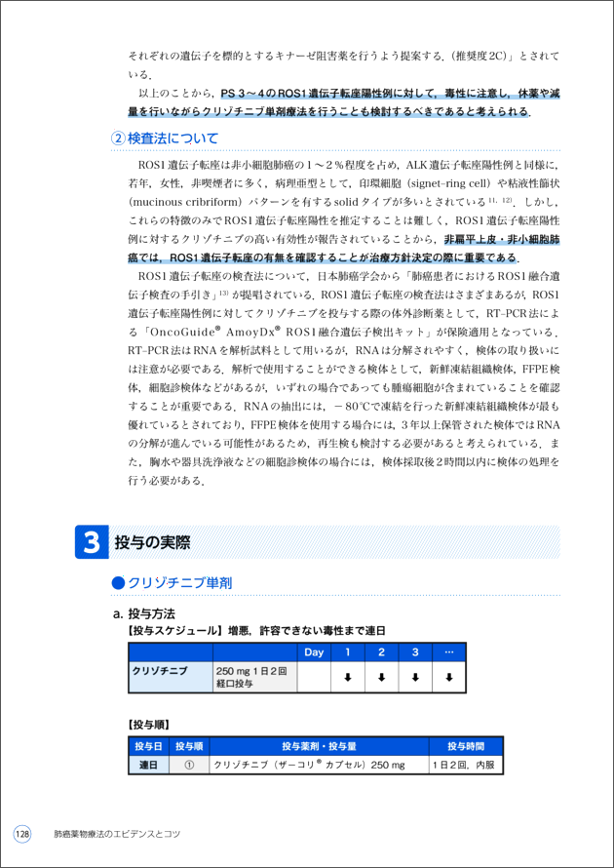Click the 250 mg 1日2回 経口投与 cell
The image size is (614, 868).
(x=252, y=677)
